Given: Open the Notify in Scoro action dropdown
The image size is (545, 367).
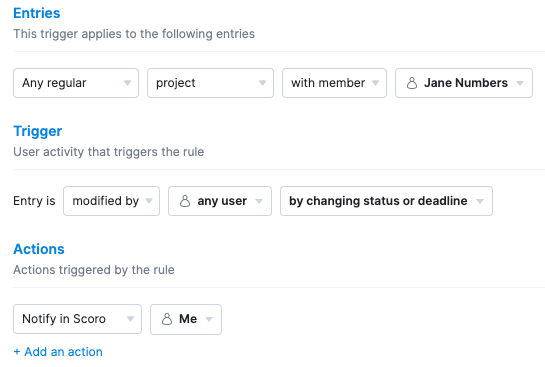Looking at the screenshot, I should tap(78, 319).
